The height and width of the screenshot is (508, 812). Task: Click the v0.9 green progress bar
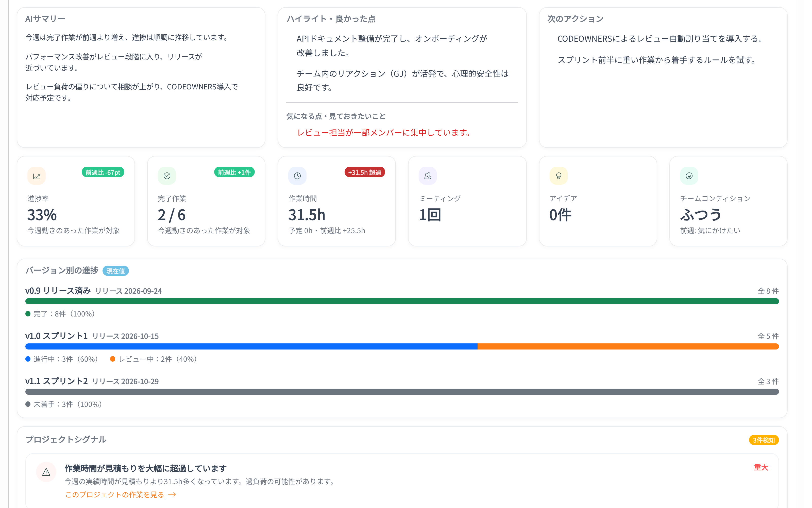click(402, 301)
